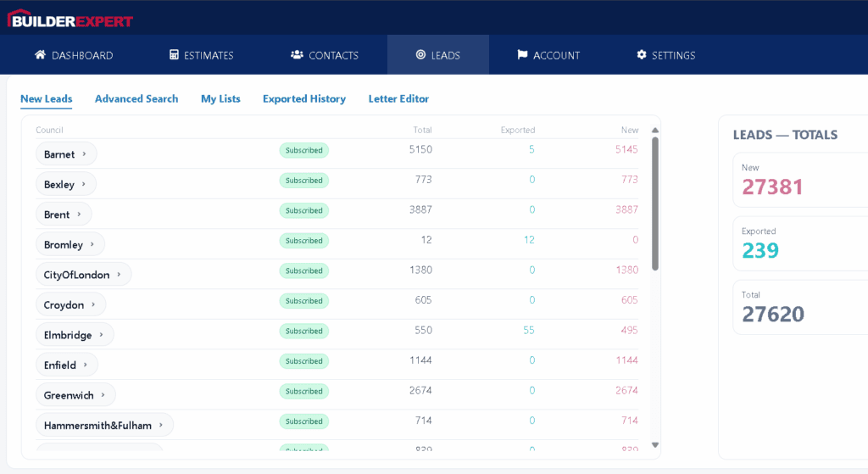Screen dimensions: 868x474
Task: Click the Settings gear icon
Action: [x=642, y=55]
